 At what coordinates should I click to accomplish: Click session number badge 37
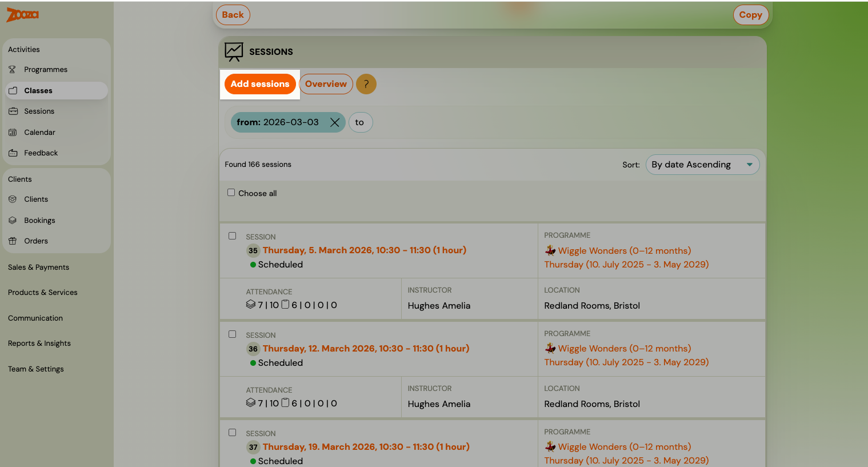coord(253,447)
